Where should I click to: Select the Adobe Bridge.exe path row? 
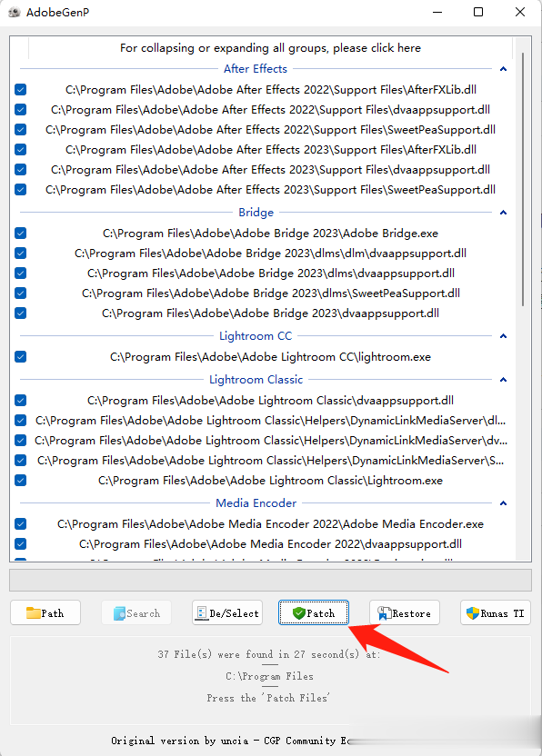click(270, 234)
